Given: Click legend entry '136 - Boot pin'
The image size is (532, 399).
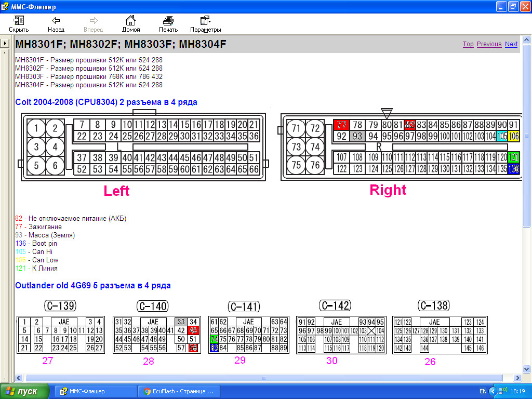Looking at the screenshot, I should click(36, 243).
